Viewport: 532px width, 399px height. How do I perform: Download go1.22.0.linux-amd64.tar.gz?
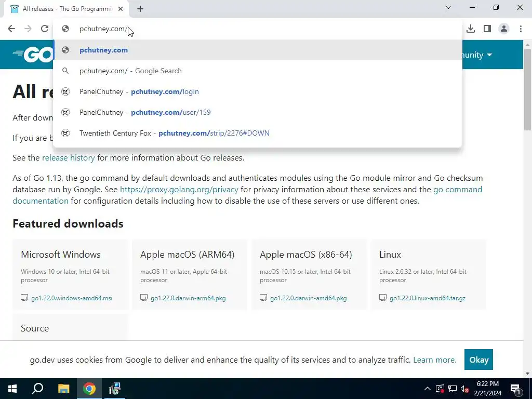428,298
